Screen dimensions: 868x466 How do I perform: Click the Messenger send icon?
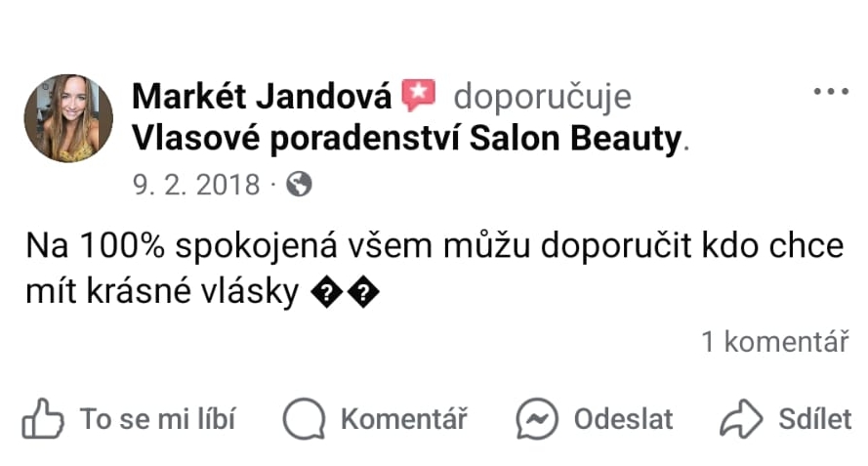coord(537,419)
